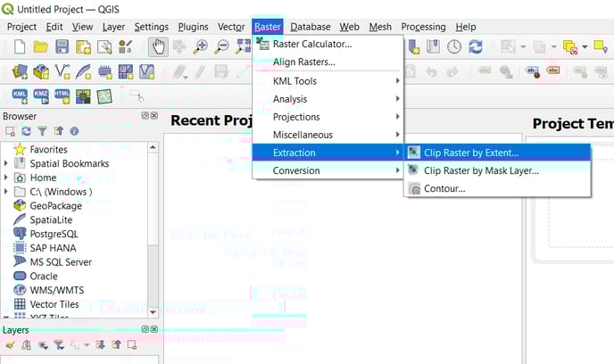Click the Show Spatial Bookmarks book icon
Viewport: 614px width, 364px height.
click(x=433, y=47)
